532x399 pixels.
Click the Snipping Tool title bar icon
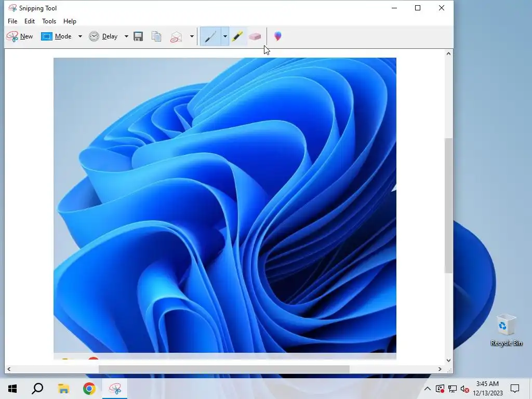pyautogui.click(x=12, y=8)
